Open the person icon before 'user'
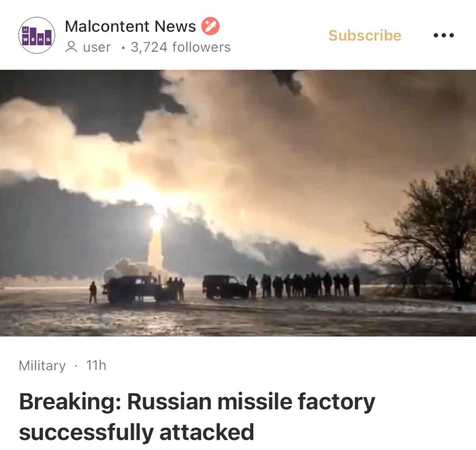Screen dimensions: 476x450 [71, 47]
